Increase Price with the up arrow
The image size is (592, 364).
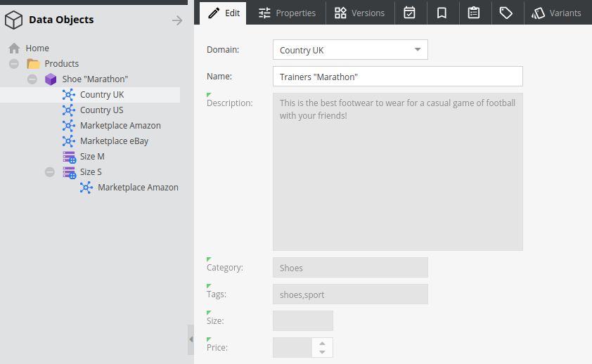click(322, 344)
